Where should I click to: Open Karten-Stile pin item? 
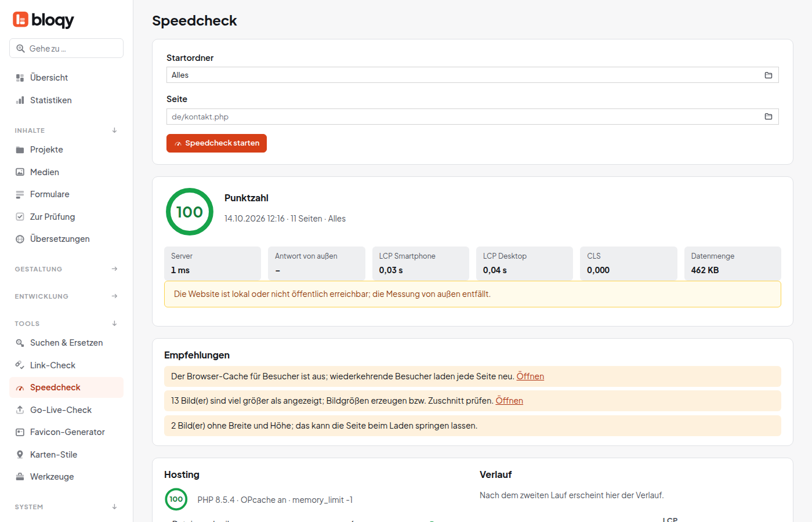click(x=66, y=455)
